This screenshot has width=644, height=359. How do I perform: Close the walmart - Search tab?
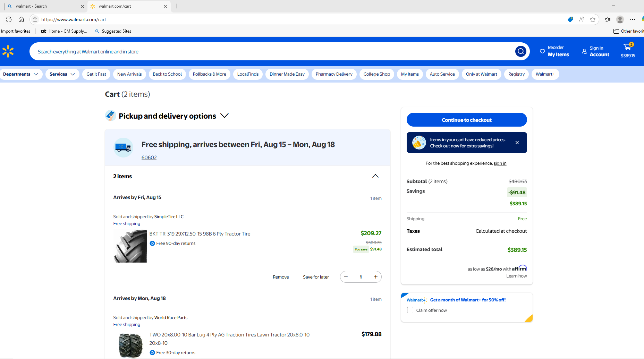coord(82,6)
